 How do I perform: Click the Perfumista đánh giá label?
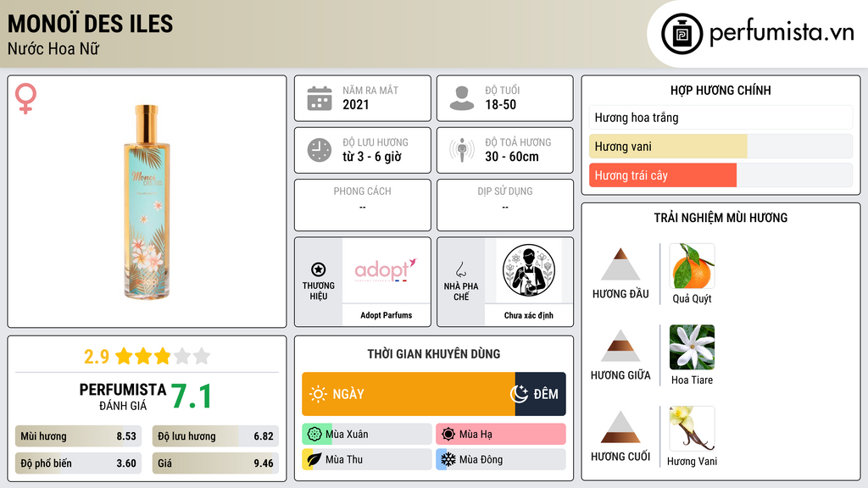tap(123, 396)
